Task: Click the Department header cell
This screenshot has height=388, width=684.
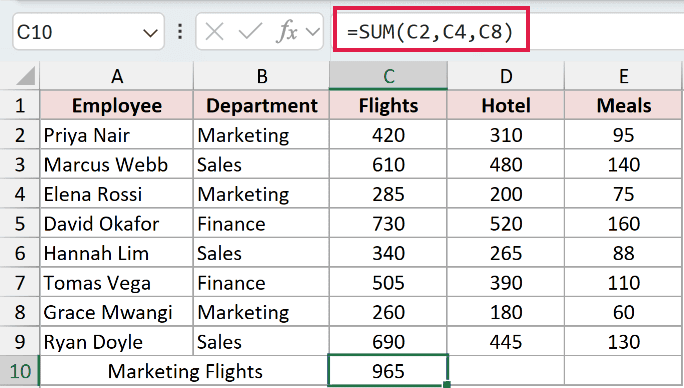Action: [261, 105]
